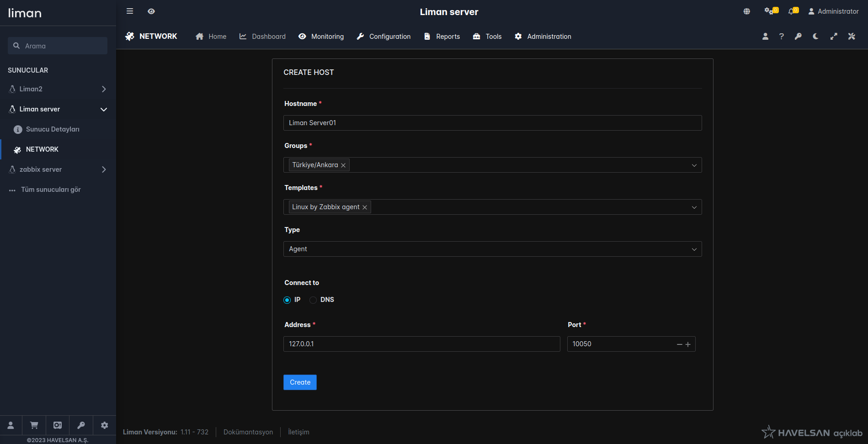Open settings gear in sidebar footer
Screen dimensions: 868x444
[105, 425]
